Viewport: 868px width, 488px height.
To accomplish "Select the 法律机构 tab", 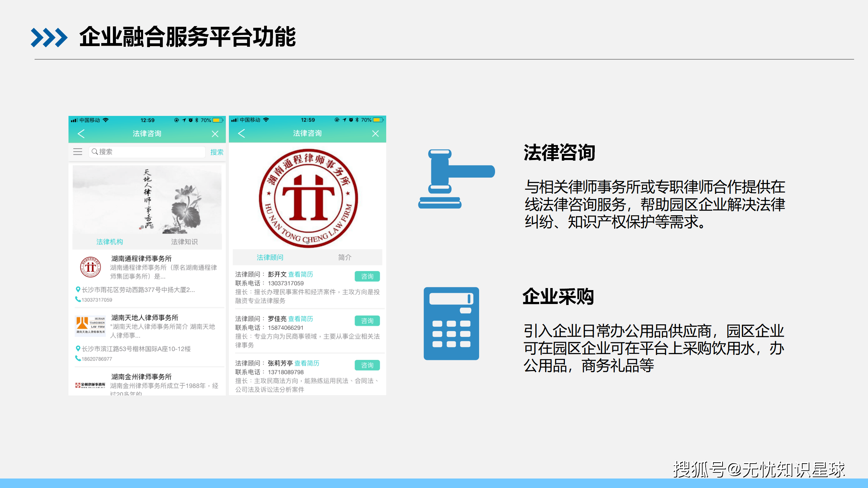I will (x=110, y=242).
